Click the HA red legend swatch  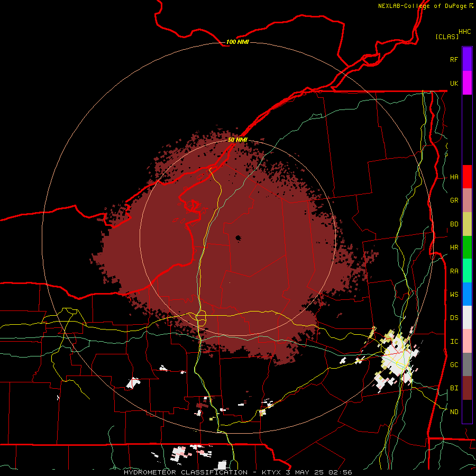[x=467, y=177]
